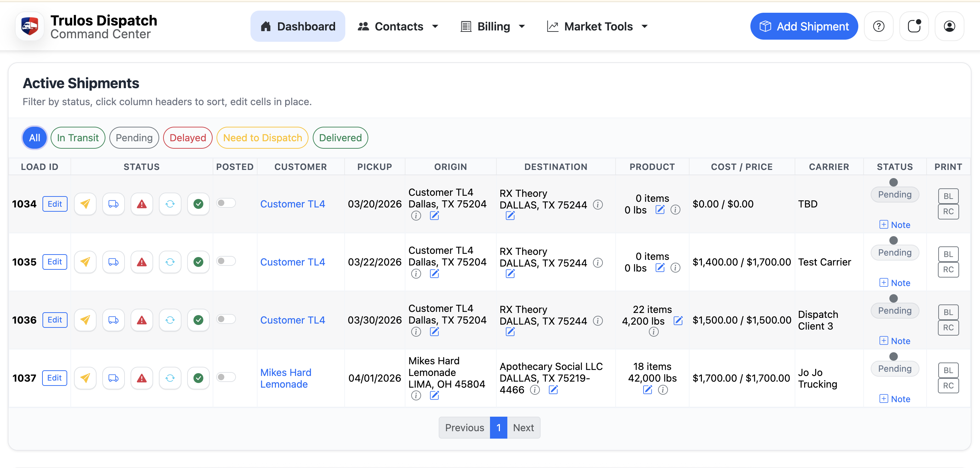
Task: Open notifications from the top right icon
Action: tap(914, 26)
